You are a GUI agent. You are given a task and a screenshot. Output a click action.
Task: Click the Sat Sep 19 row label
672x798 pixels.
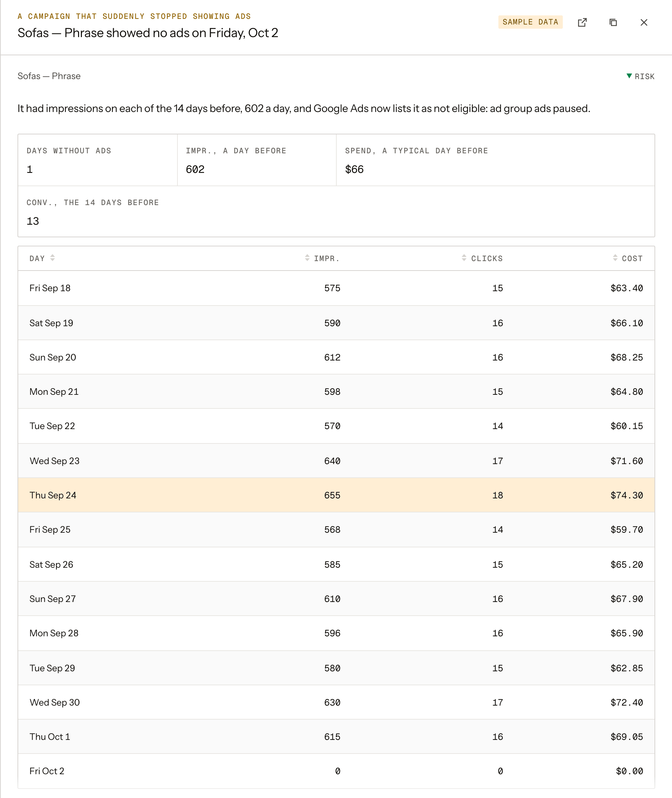click(51, 323)
